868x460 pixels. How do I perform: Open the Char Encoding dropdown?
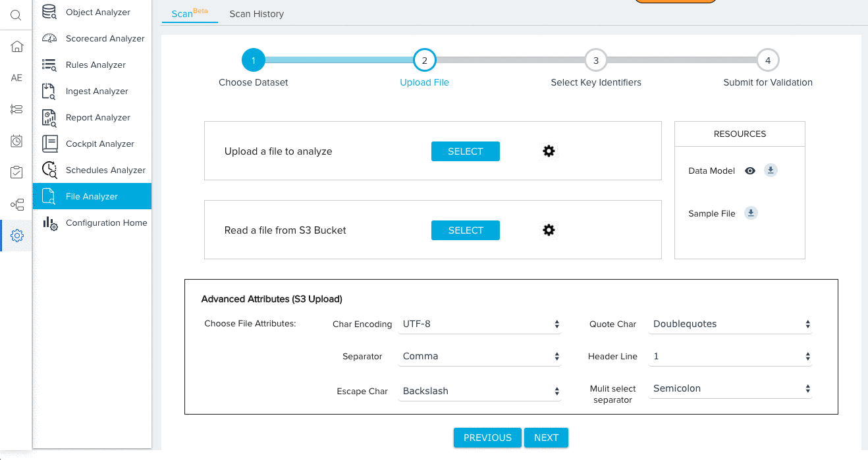tap(479, 324)
